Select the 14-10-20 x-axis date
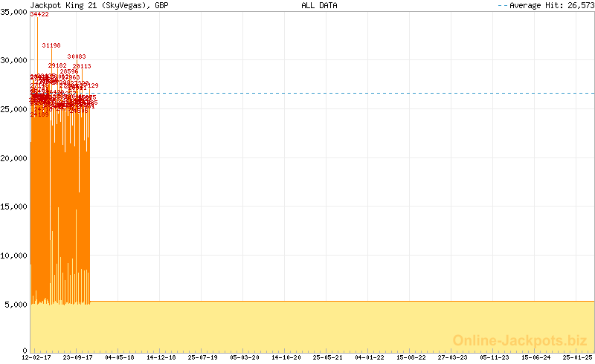 (x=286, y=357)
